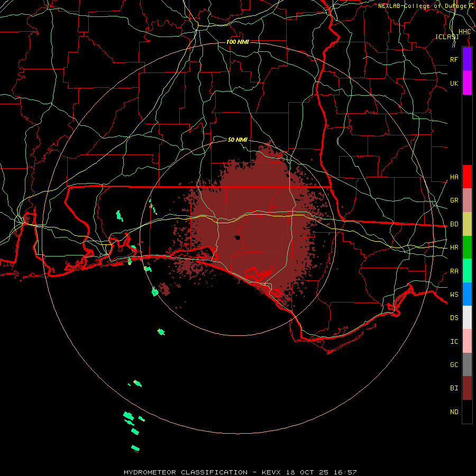This screenshot has height=476, width=476.
Task: Select the dark green HR legend swatch
Action: click(x=467, y=248)
